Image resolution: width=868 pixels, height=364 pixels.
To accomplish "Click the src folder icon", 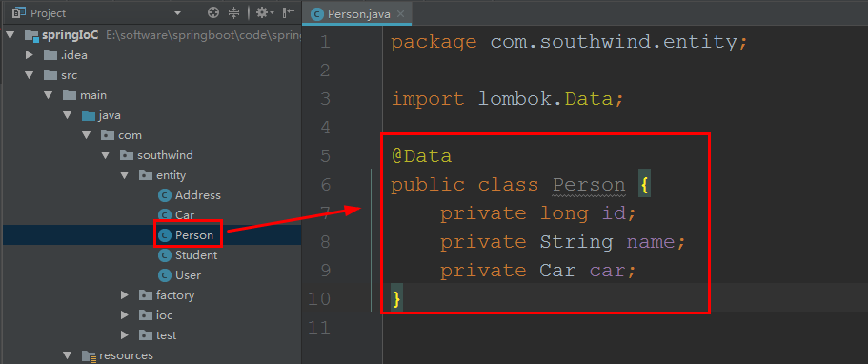I will coord(50,75).
